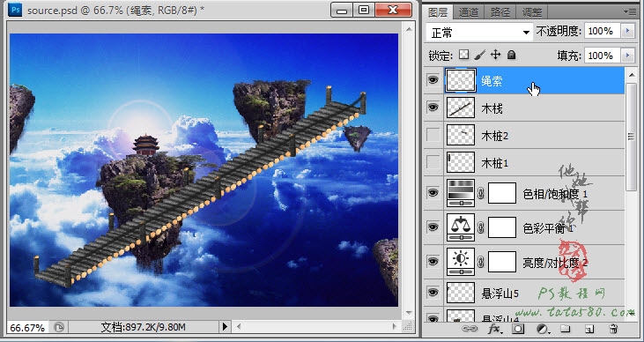The image size is (644, 342).
Task: Click layers panel scroll up arrow
Action: click(631, 75)
